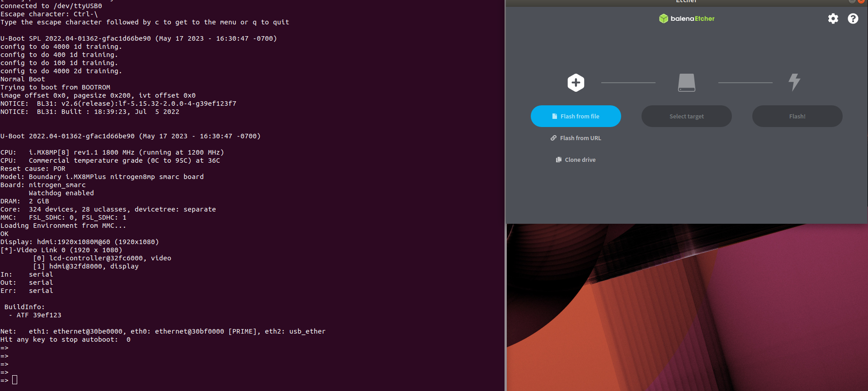Click 'Model: Boundary i.MX8MPlus' line
This screenshot has width=868, height=391.
coord(102,177)
